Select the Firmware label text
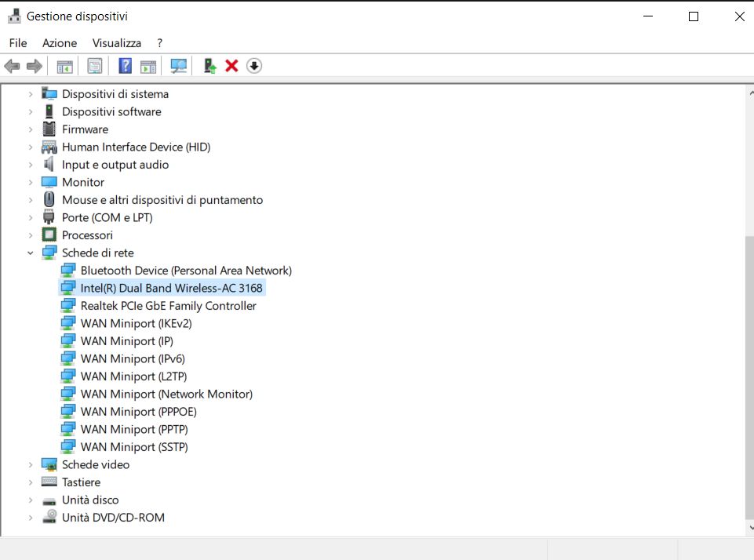This screenshot has height=560, width=754. point(85,129)
